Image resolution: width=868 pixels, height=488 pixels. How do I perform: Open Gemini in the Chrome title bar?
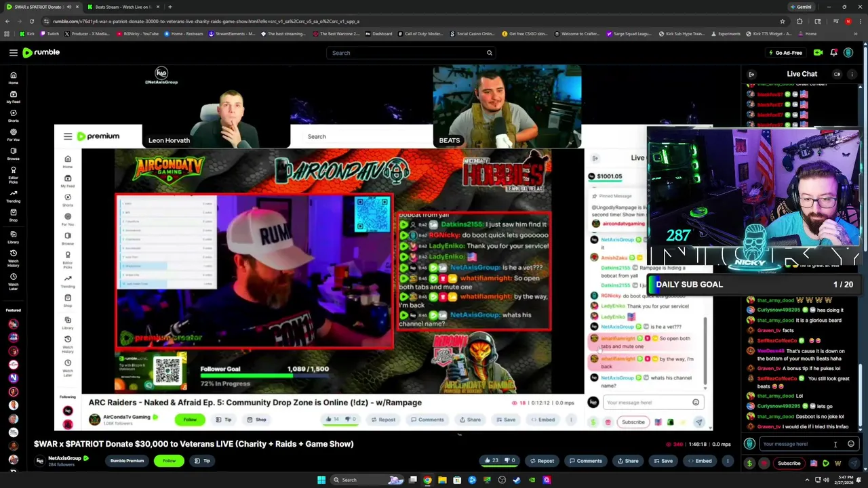[x=801, y=7]
